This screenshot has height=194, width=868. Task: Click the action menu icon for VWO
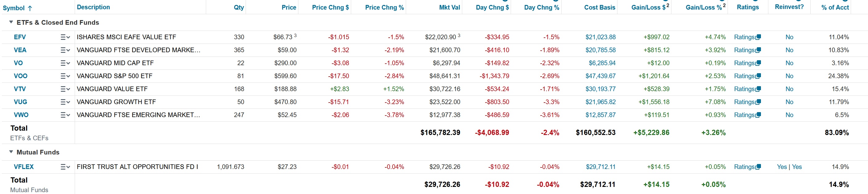tap(65, 115)
